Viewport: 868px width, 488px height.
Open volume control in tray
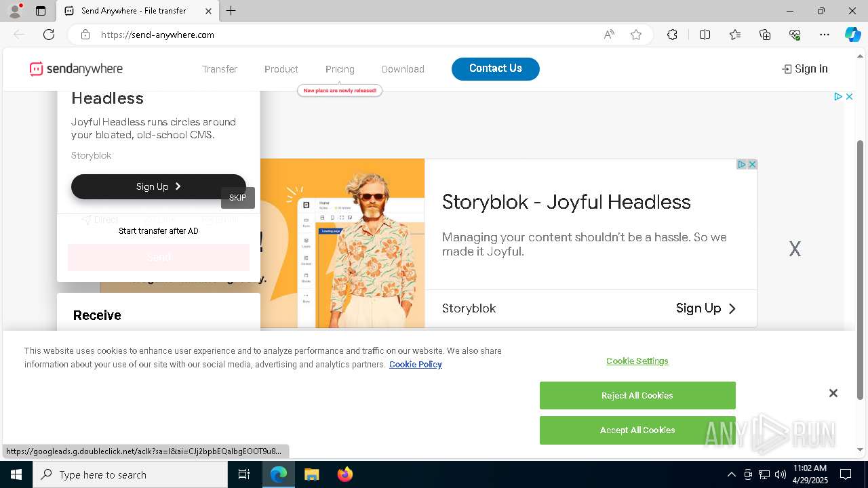click(781, 474)
